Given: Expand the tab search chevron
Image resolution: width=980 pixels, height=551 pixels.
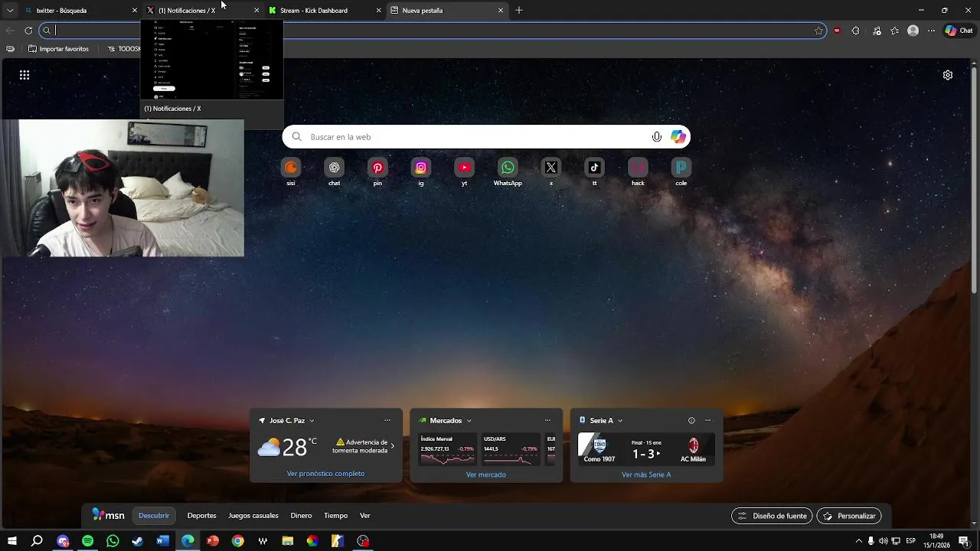Looking at the screenshot, I should coord(10,11).
